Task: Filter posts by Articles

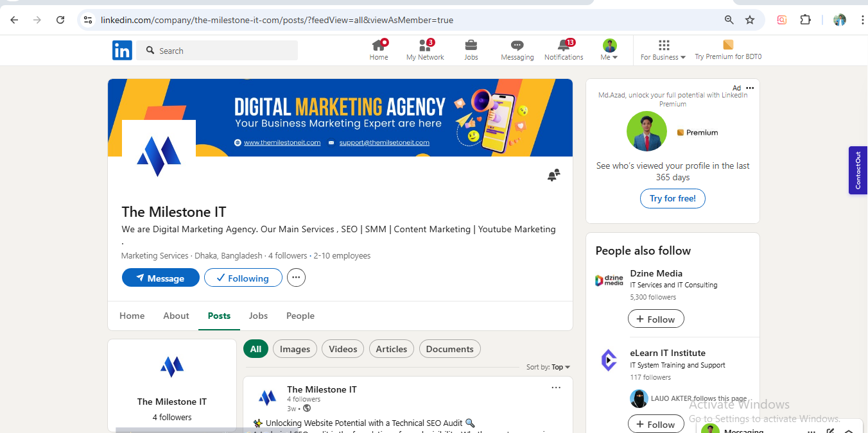Action: [392, 349]
